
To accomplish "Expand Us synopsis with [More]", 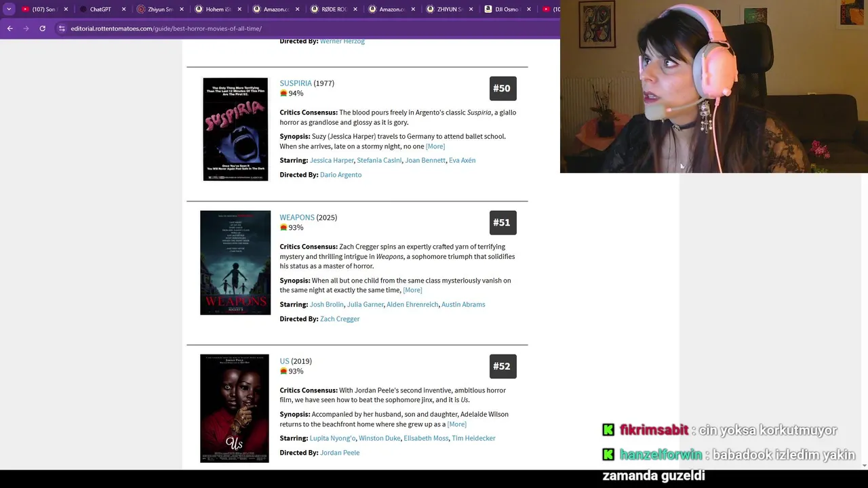I will (x=456, y=424).
